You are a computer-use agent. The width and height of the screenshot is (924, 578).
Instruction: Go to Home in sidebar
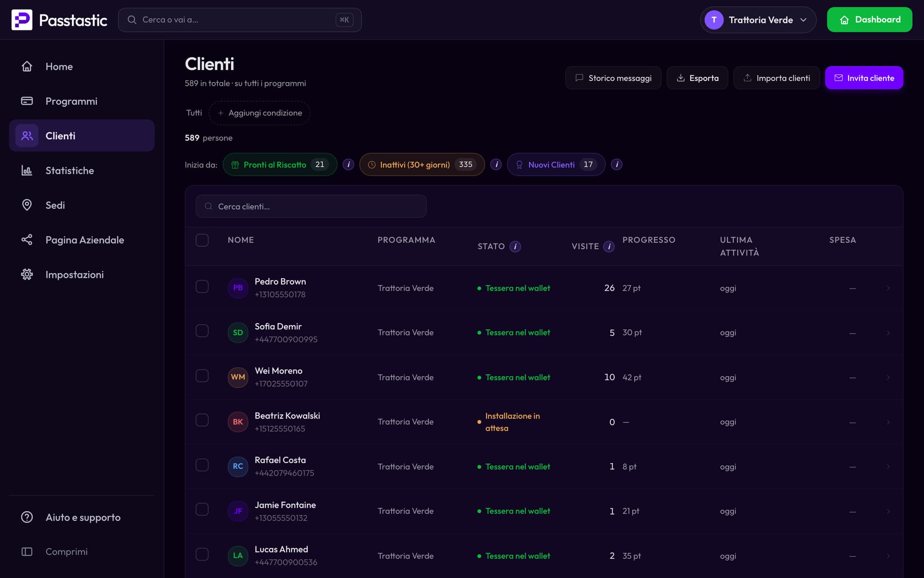point(82,66)
